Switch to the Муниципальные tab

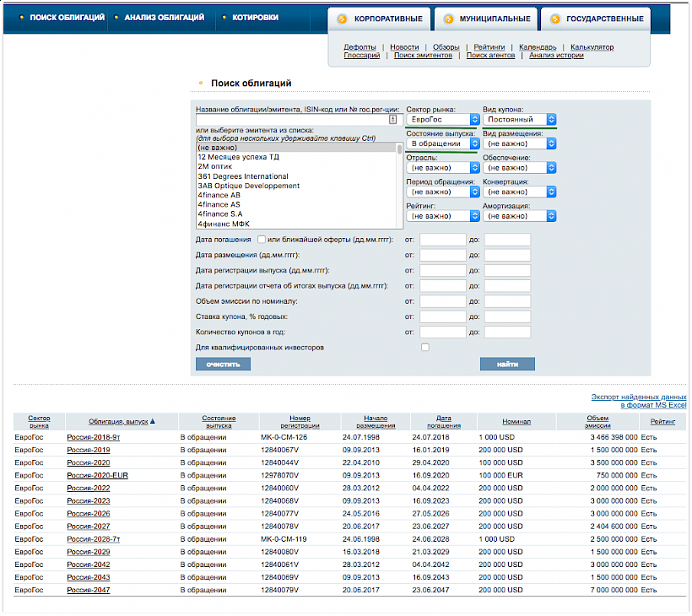pyautogui.click(x=486, y=19)
